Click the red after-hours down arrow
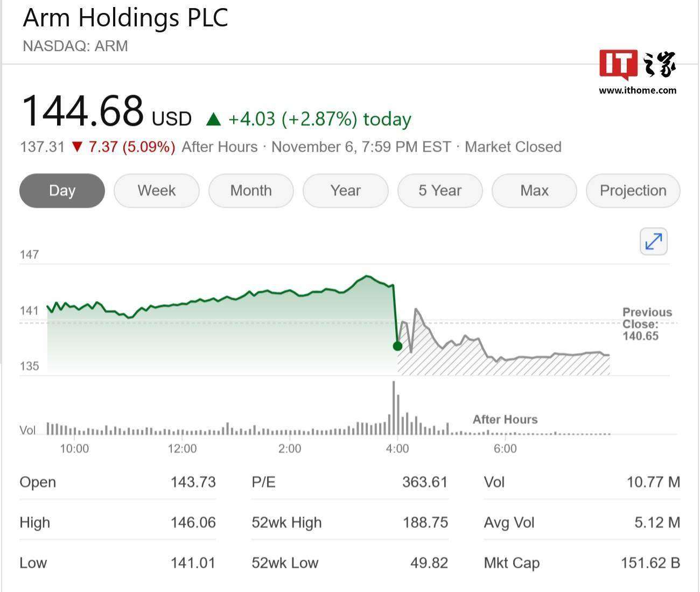The width and height of the screenshot is (700, 592). pyautogui.click(x=77, y=147)
